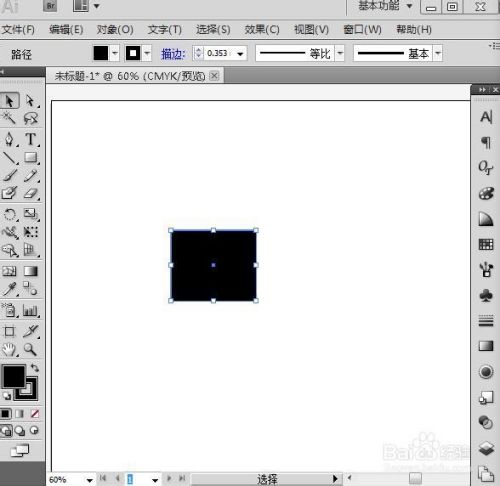This screenshot has height=486, width=500.
Task: Open the Character panel icon
Action: (x=486, y=117)
